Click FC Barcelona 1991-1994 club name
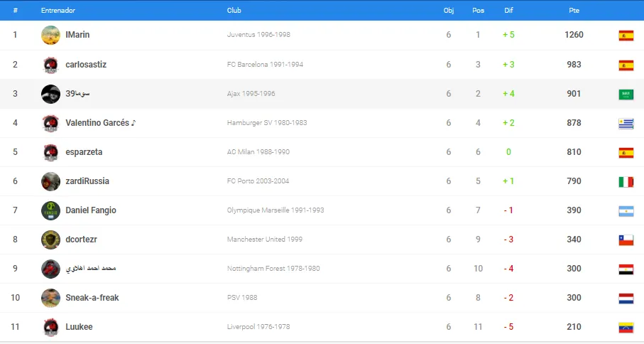This screenshot has height=344, width=644. pos(265,65)
